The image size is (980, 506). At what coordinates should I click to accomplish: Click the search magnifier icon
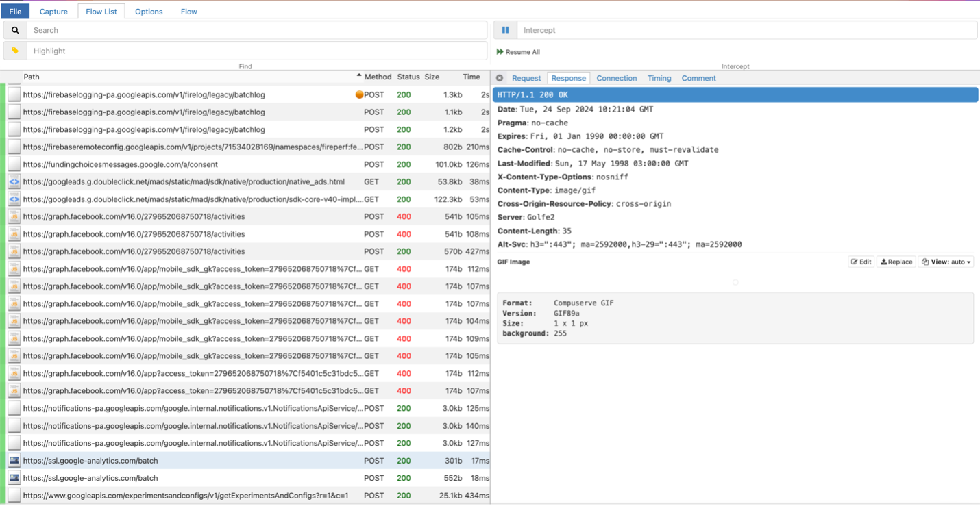pyautogui.click(x=15, y=30)
